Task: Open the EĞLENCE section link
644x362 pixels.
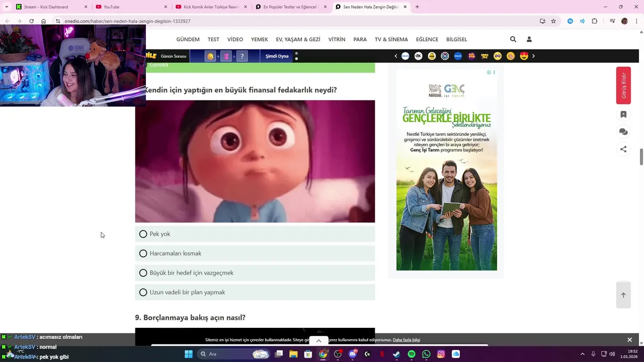Action: [427, 39]
